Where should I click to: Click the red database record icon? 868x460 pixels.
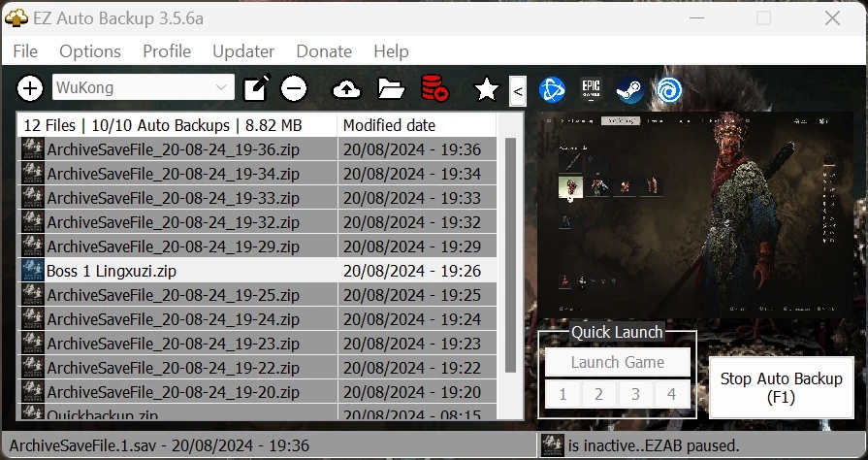click(434, 88)
